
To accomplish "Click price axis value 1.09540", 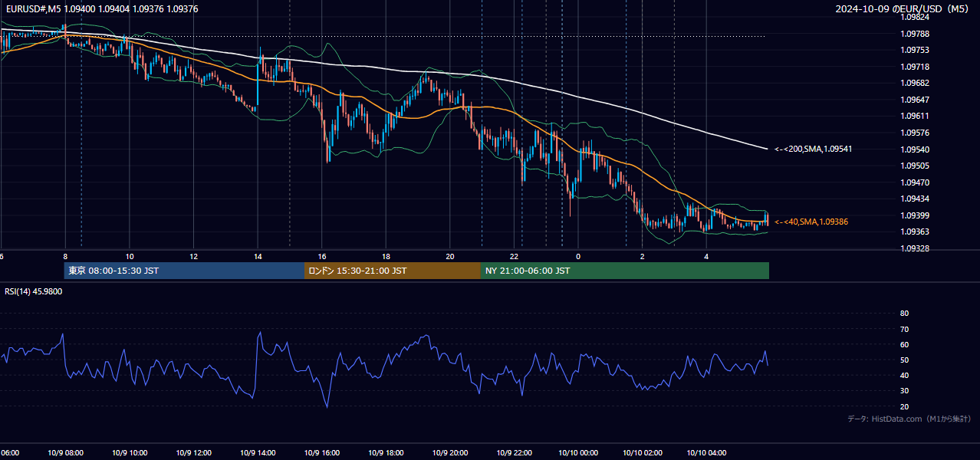I will pos(915,149).
